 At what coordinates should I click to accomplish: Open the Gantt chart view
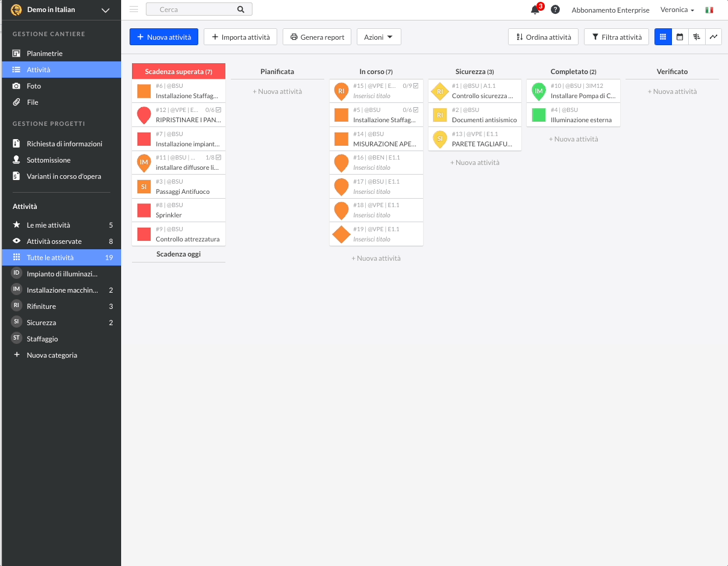(x=697, y=37)
